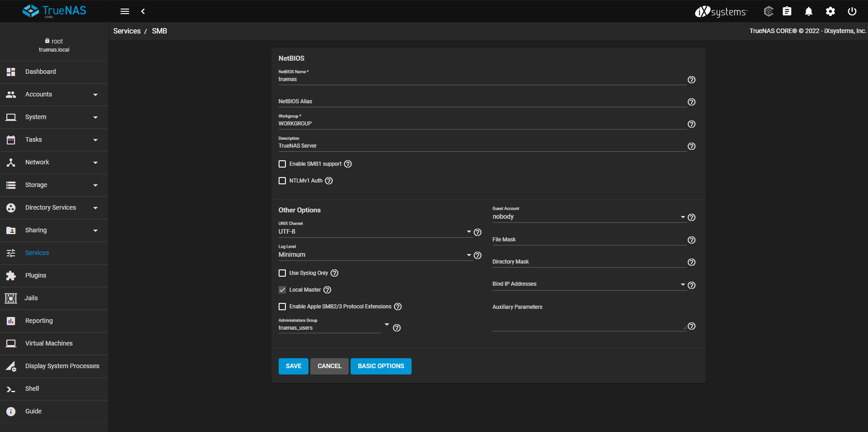Open the UNIX Charset dropdown
Viewport: 868px width, 432px height.
pyautogui.click(x=375, y=231)
